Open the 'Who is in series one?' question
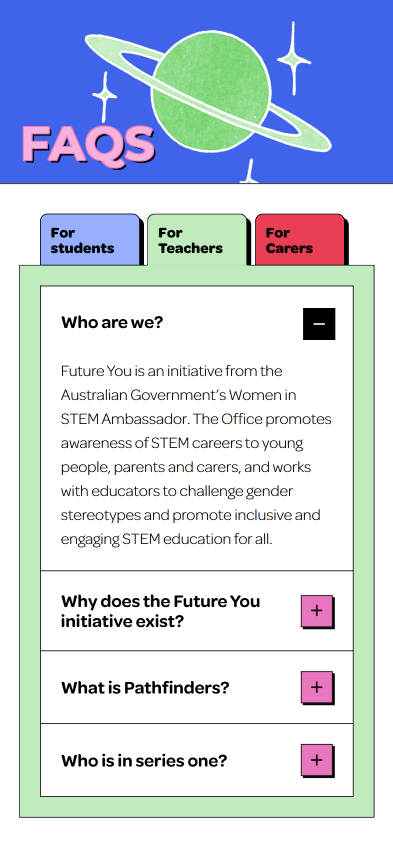393x860 pixels. click(197, 760)
